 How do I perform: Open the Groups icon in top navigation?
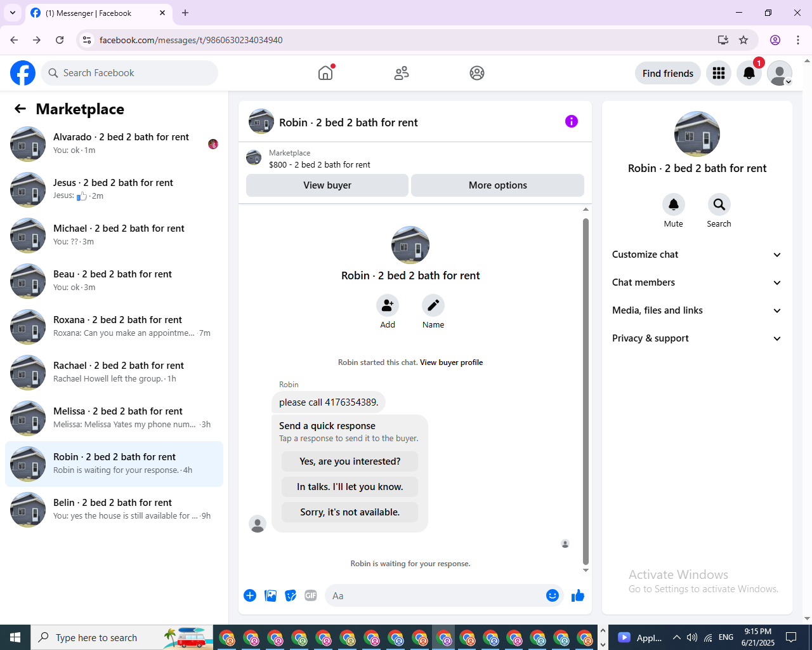[477, 73]
